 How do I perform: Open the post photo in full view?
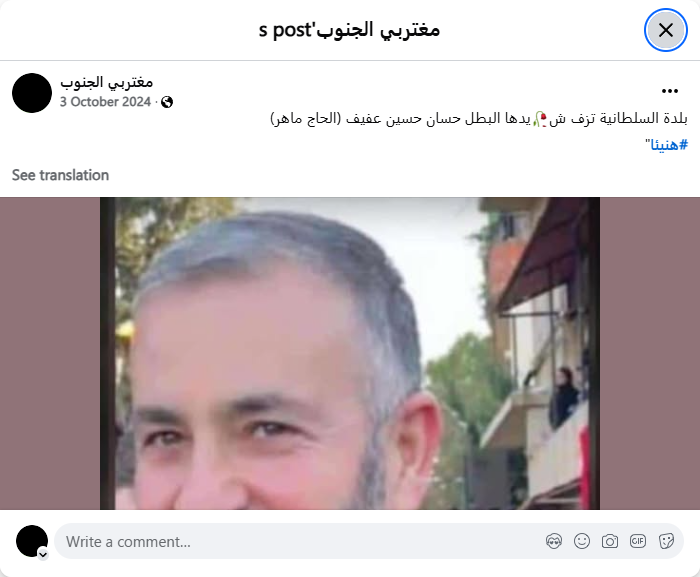point(350,353)
